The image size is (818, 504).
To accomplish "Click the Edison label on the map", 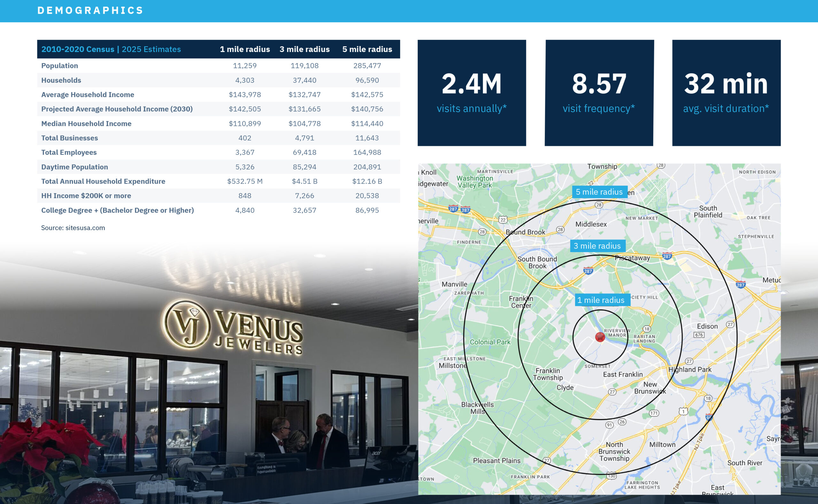I will pyautogui.click(x=707, y=326).
